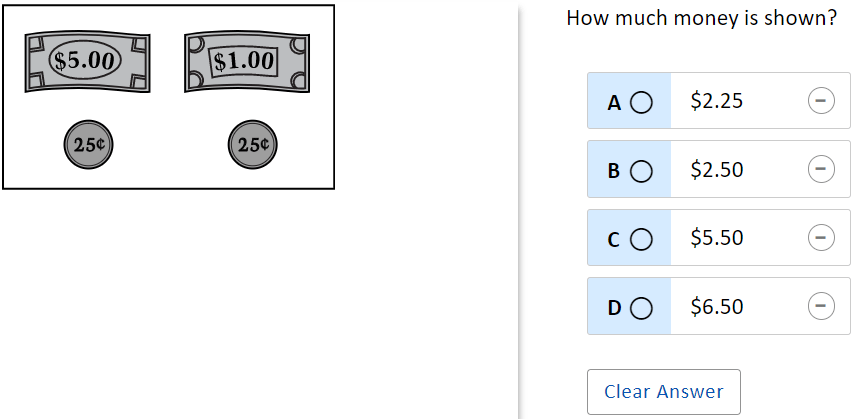Click the $2.50 answer text
Screen dimensions: 856x419
pos(717,170)
